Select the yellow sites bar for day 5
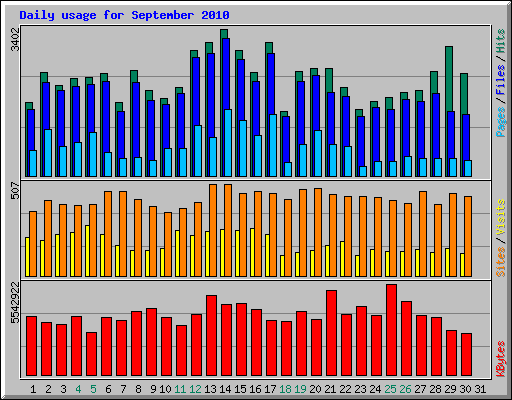This screenshot has width=512, height=400. tap(87, 251)
